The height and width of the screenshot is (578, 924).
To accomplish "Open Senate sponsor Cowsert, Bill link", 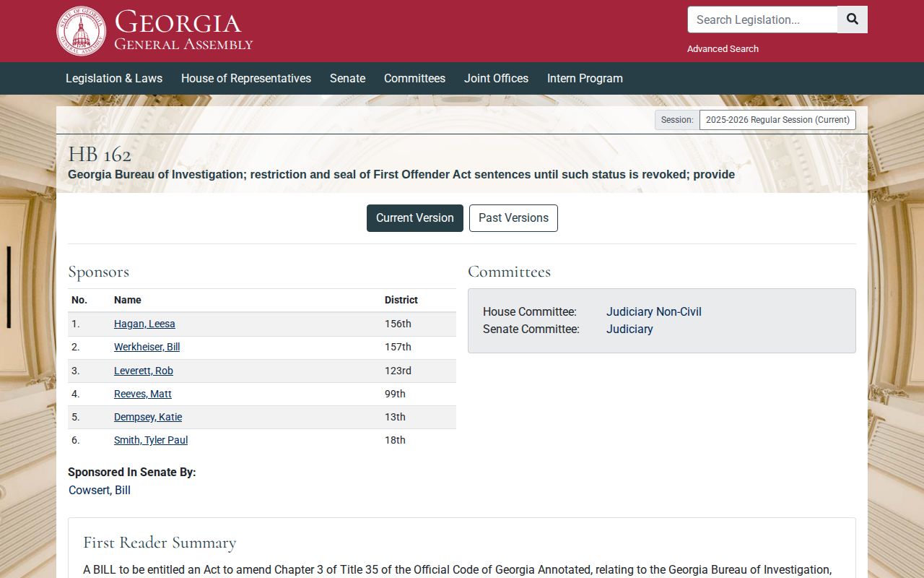I will pos(100,490).
